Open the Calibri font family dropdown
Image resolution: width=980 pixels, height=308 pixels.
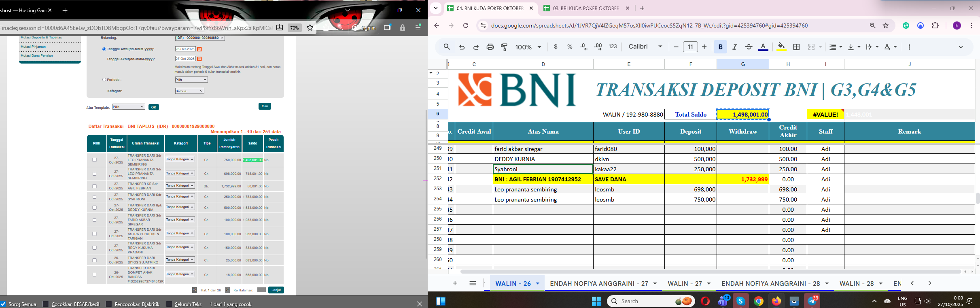click(x=645, y=47)
